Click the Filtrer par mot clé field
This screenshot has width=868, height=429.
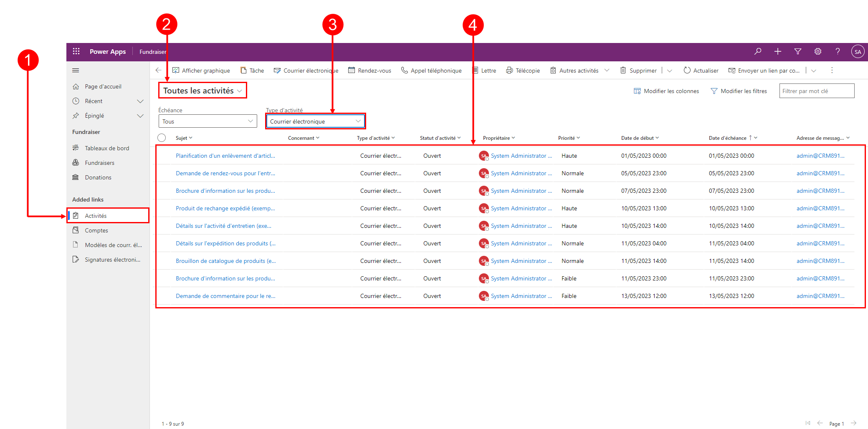817,91
